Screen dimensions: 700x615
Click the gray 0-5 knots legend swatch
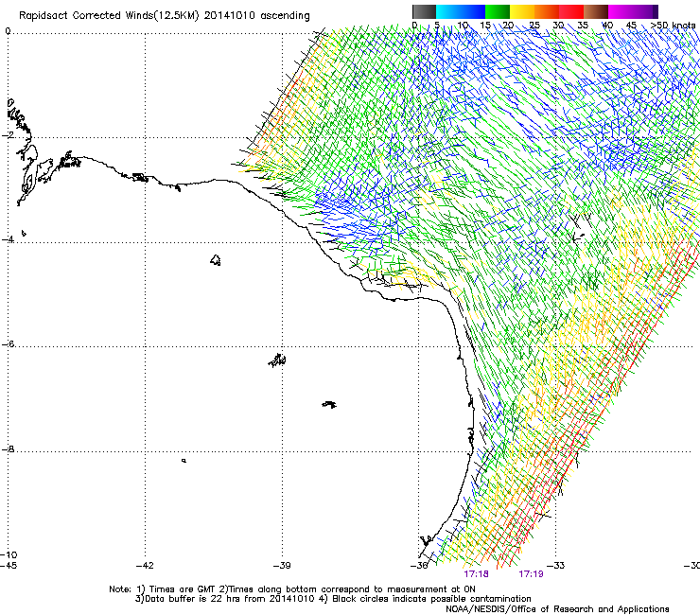click(x=424, y=11)
